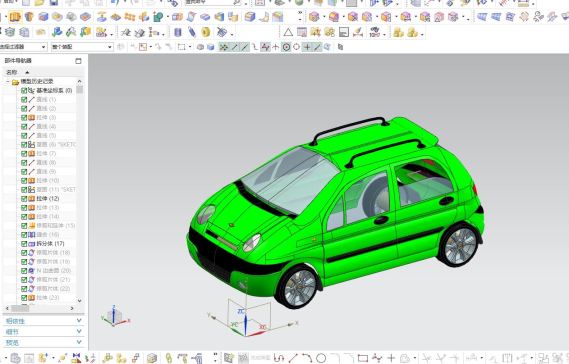569x364 pixels.
Task: Open the dropdown arrow beside measure-units icon
Action: [384, 34]
